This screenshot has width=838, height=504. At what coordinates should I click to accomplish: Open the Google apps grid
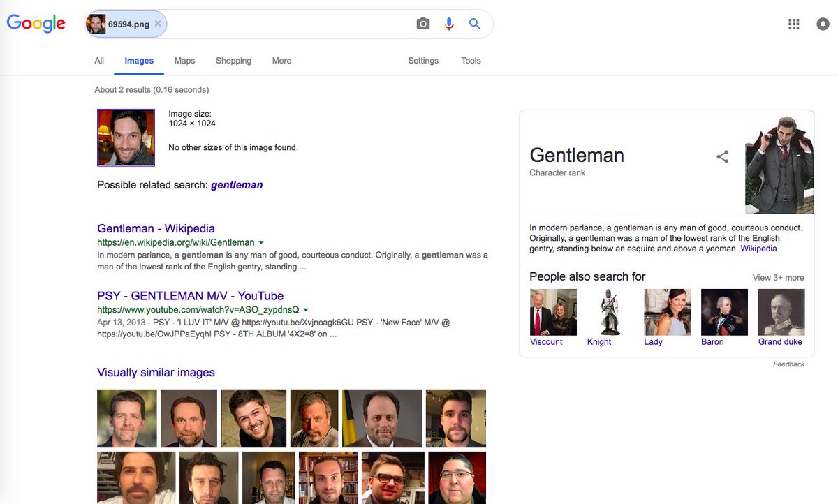794,24
